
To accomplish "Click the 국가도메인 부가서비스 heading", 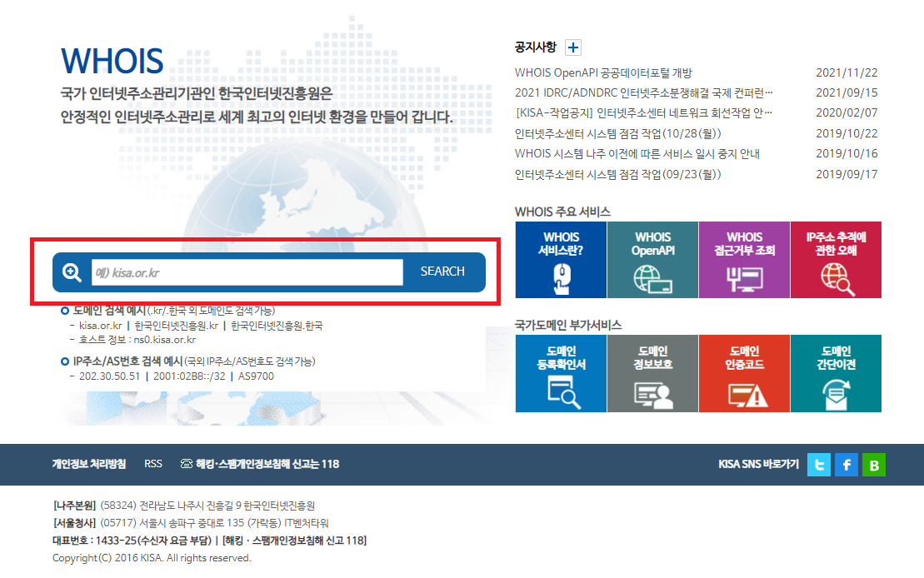I will tap(568, 326).
